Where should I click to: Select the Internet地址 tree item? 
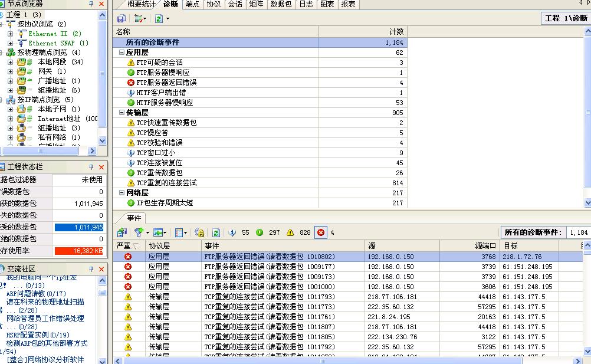click(x=67, y=119)
